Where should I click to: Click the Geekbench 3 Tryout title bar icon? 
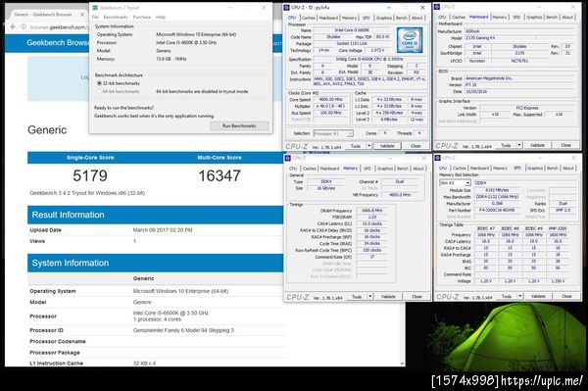(95, 8)
